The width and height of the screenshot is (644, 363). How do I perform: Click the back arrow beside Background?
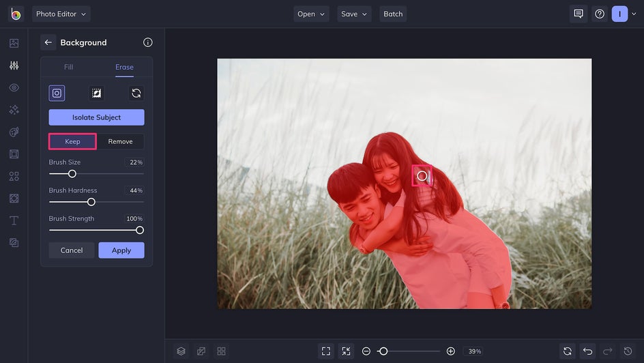pyautogui.click(x=48, y=42)
